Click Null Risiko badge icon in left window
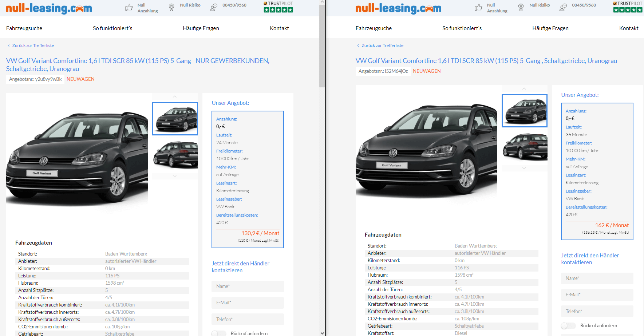Viewport: 644px width, 336px height. (x=171, y=7)
